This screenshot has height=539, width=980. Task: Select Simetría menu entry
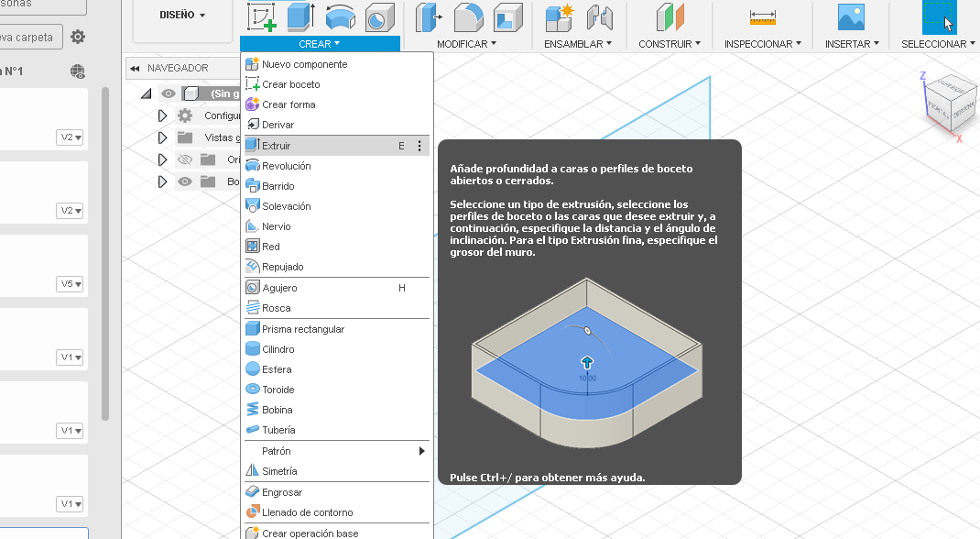(336, 471)
